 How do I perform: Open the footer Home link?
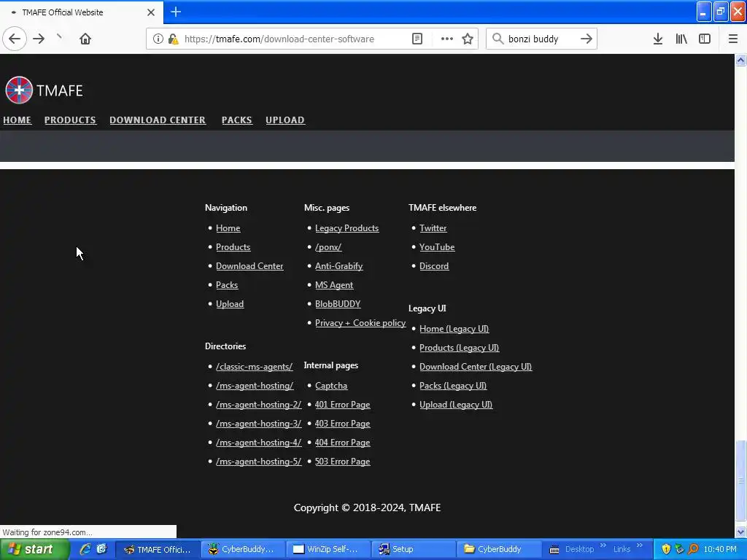(x=228, y=228)
